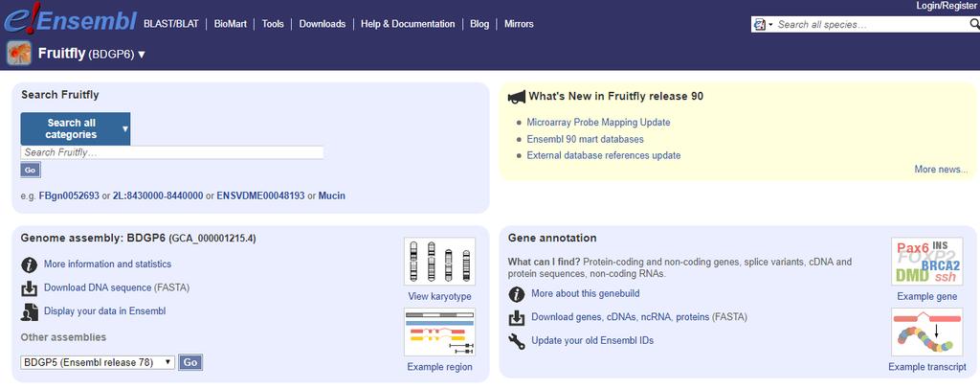
Task: Click Update your old Ensembl IDs link
Action: (x=592, y=340)
